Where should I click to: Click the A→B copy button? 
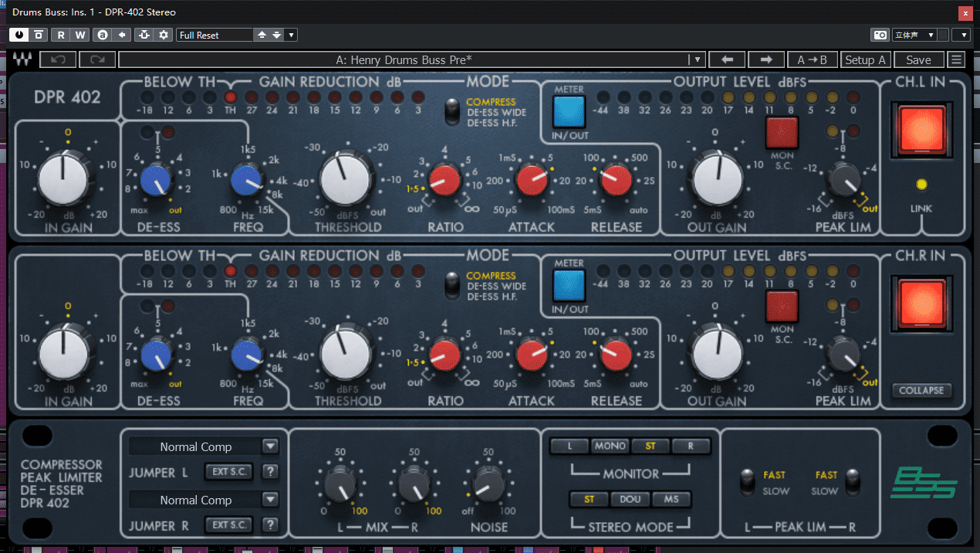click(x=812, y=59)
